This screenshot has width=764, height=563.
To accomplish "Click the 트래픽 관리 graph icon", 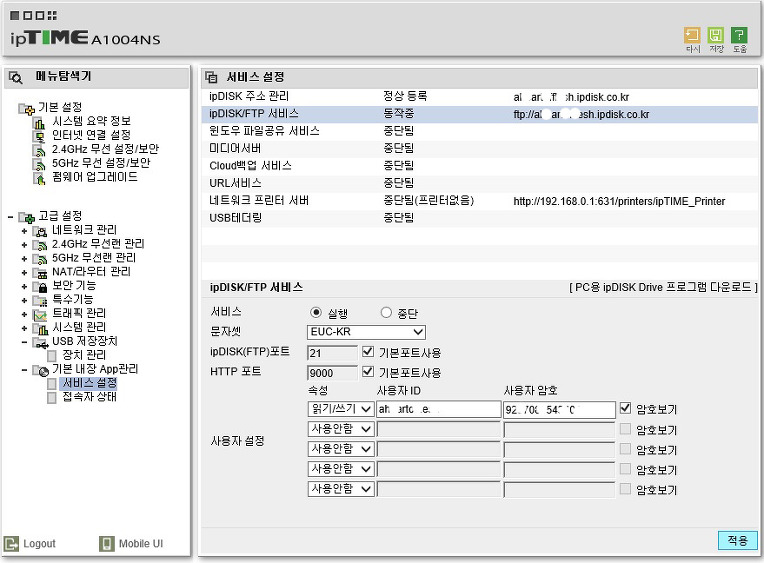I will [x=39, y=315].
